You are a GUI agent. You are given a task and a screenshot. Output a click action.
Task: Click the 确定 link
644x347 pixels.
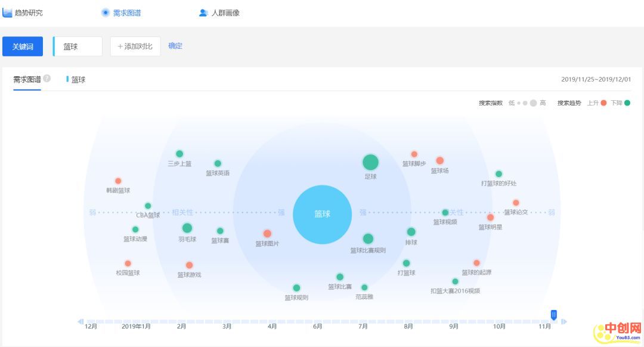175,46
